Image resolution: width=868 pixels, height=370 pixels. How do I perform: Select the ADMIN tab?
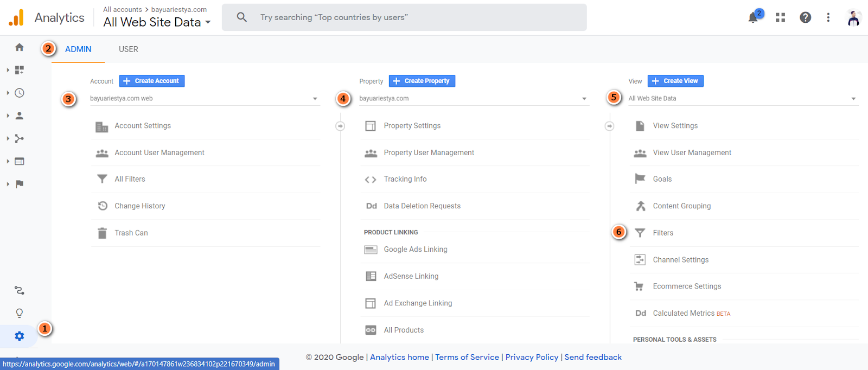click(x=78, y=49)
